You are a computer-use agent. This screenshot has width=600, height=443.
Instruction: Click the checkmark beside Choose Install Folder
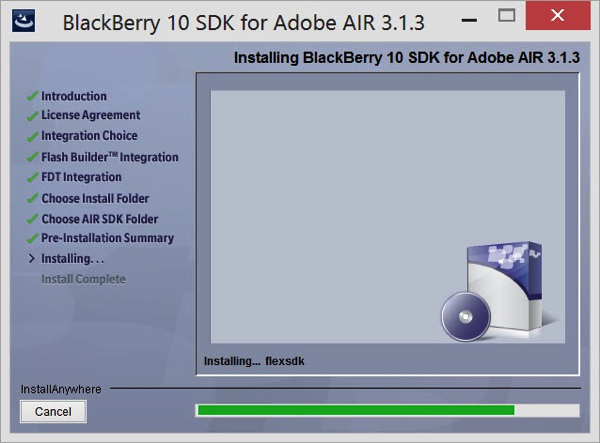pos(33,198)
